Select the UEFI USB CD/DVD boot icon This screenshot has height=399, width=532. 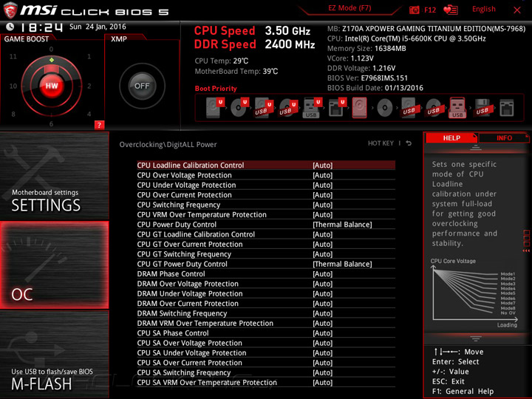click(x=288, y=108)
